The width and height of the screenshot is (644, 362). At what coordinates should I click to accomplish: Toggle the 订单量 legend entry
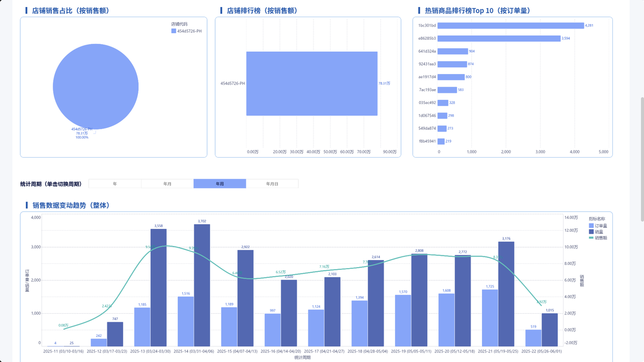[597, 226]
